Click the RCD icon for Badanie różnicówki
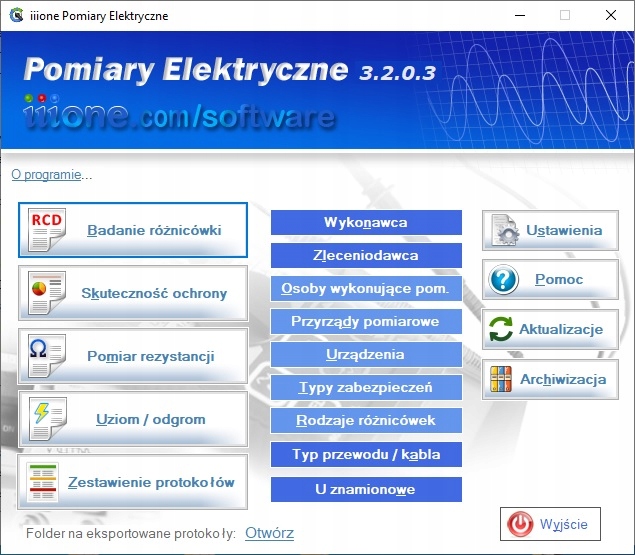Screen dimensions: 635x555 (x=45, y=231)
